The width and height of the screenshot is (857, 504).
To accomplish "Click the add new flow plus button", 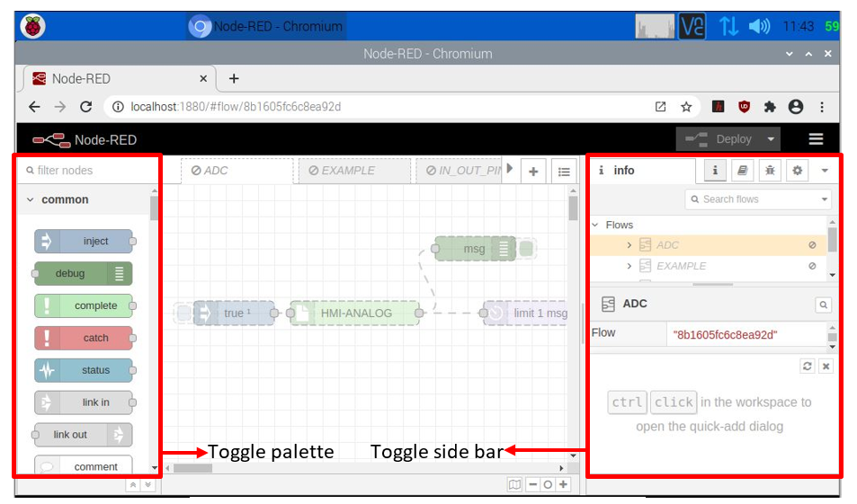I will (x=533, y=172).
